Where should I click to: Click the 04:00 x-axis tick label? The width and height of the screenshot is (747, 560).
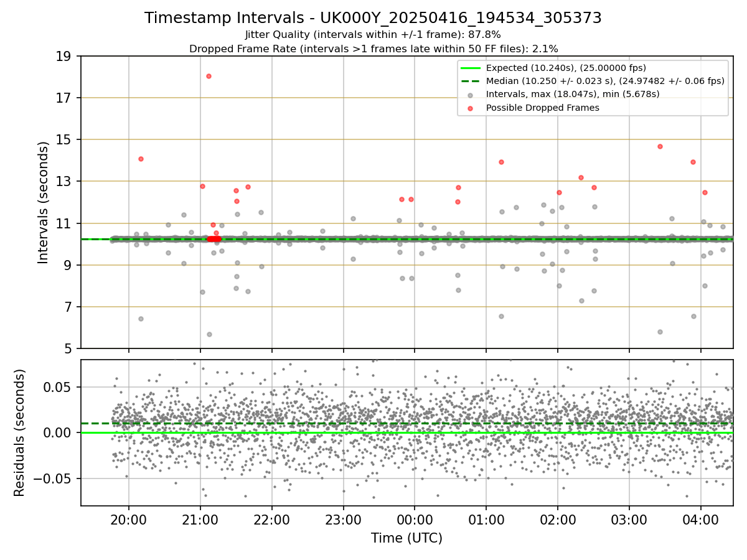pyautogui.click(x=701, y=520)
